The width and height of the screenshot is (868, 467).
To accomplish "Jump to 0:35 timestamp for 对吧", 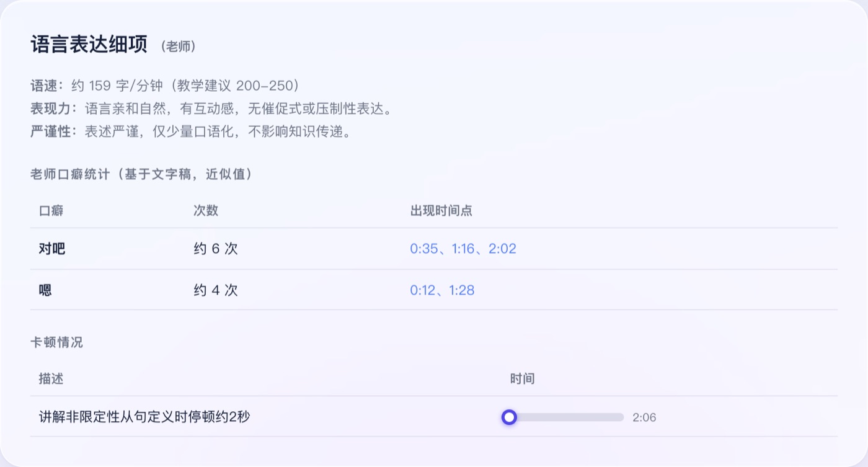I will click(423, 249).
